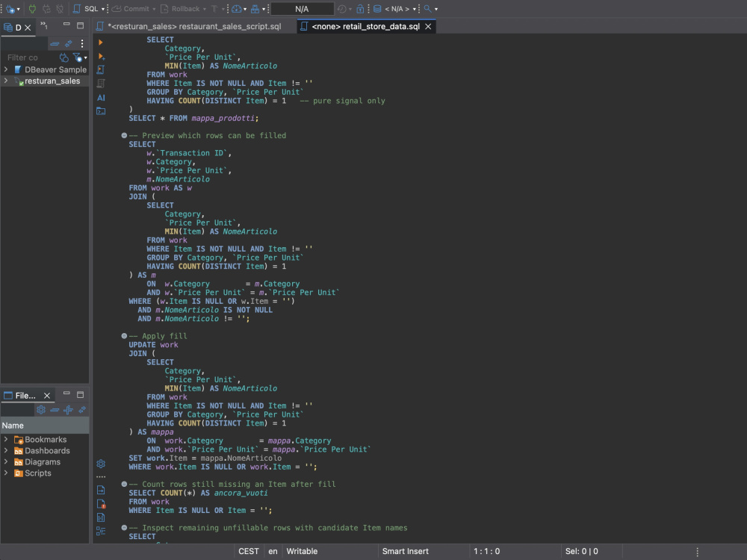
Task: Close the Database Navigator D tab
Action: point(28,28)
